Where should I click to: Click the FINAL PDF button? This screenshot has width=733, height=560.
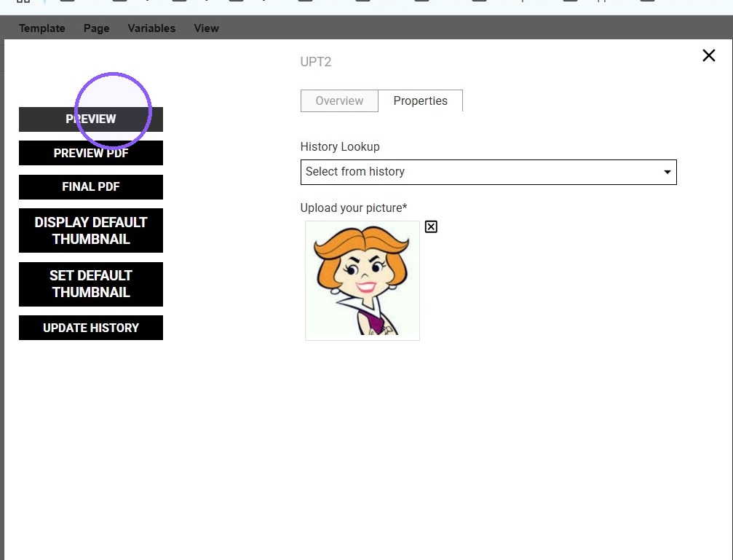[91, 186]
